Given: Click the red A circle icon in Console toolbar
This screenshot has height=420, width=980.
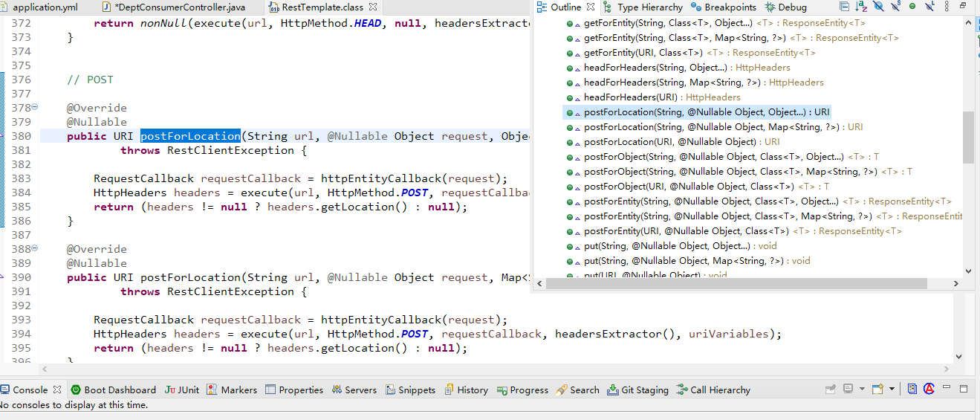Looking at the screenshot, I should [x=929, y=389].
